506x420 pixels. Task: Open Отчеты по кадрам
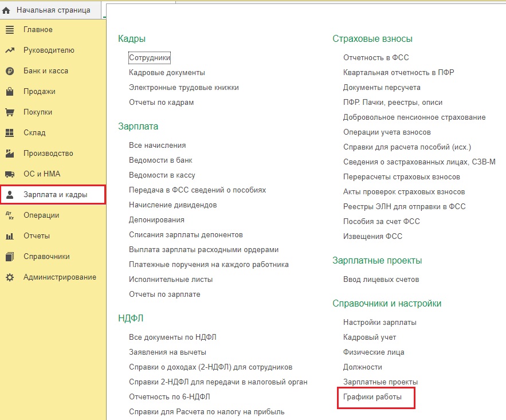coord(162,103)
